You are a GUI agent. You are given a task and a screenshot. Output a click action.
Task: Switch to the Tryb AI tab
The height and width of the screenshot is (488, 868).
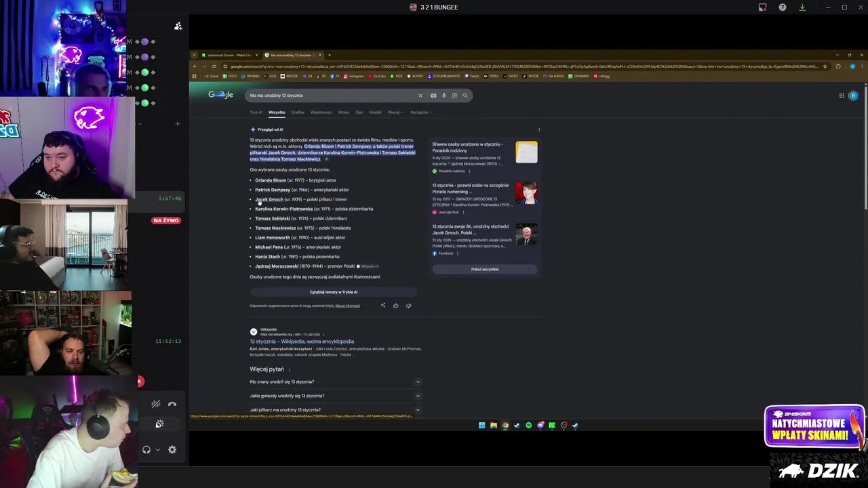pyautogui.click(x=256, y=113)
